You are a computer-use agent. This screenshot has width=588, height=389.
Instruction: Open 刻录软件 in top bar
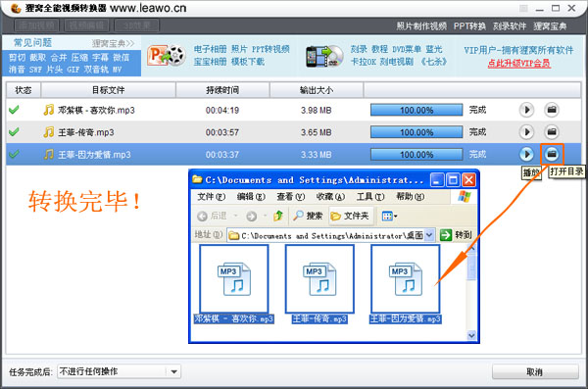[510, 25]
